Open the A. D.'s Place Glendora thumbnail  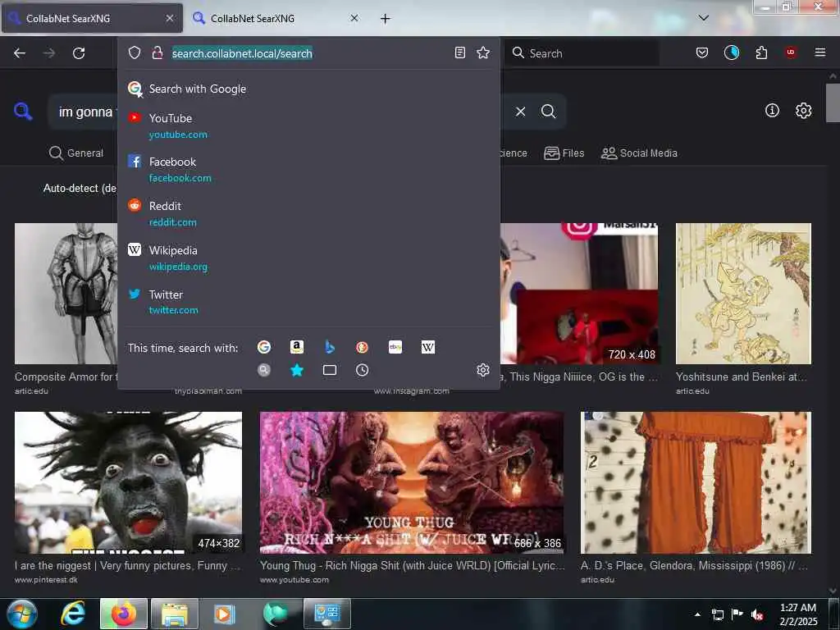[x=696, y=482]
